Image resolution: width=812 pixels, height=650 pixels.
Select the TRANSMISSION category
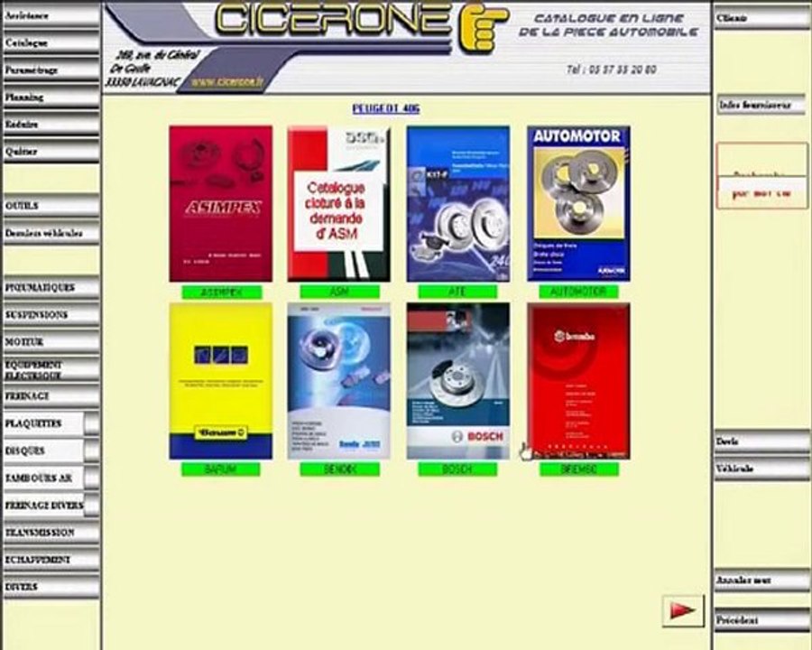[x=51, y=533]
